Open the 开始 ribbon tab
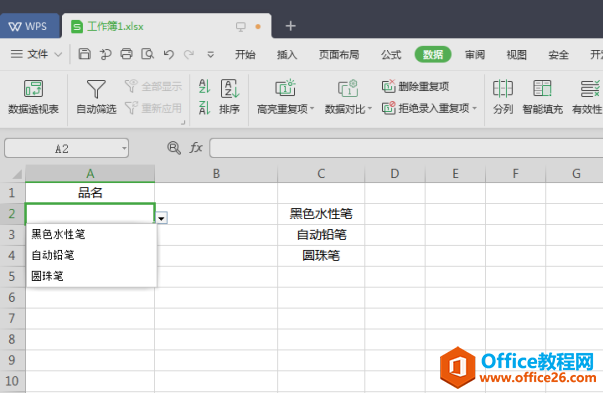The height and width of the screenshot is (395, 603). [245, 55]
